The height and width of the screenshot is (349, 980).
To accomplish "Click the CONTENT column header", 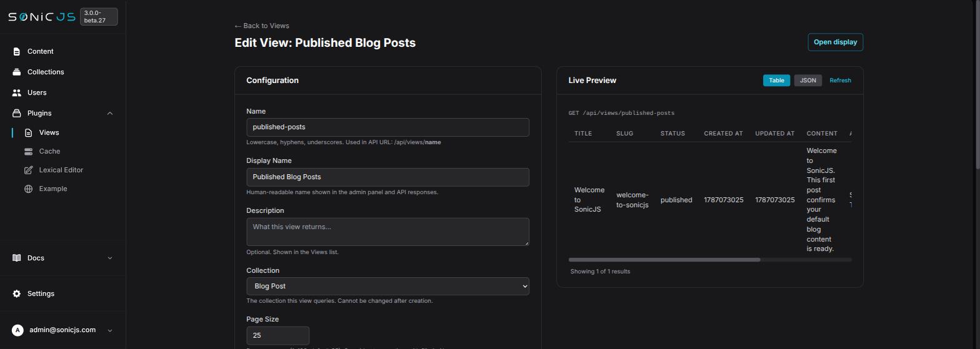I will 822,134.
